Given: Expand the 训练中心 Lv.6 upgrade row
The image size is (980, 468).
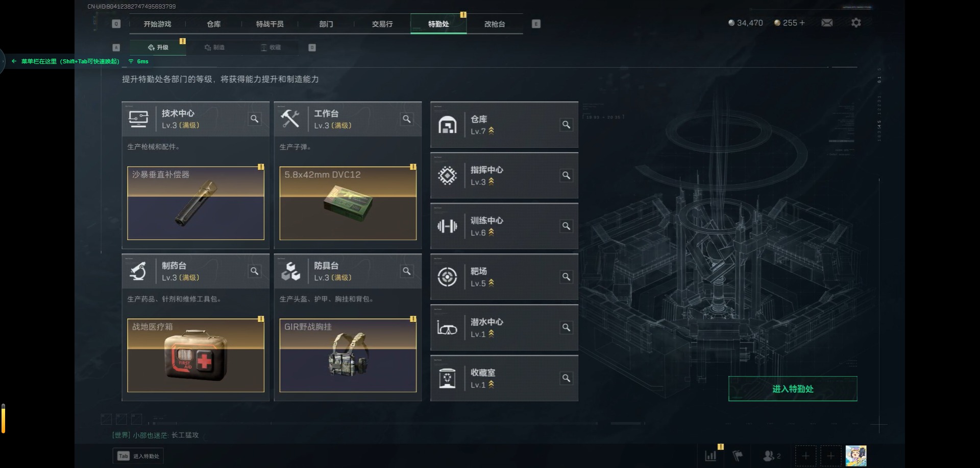Looking at the screenshot, I should 504,226.
